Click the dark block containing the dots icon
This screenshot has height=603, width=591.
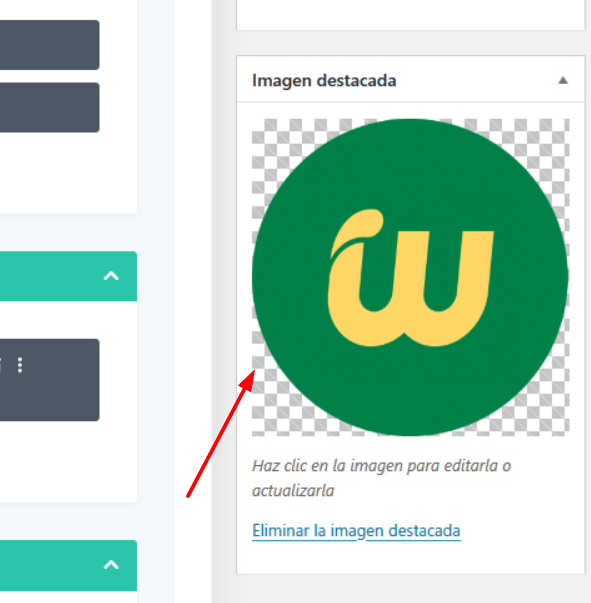coord(50,380)
